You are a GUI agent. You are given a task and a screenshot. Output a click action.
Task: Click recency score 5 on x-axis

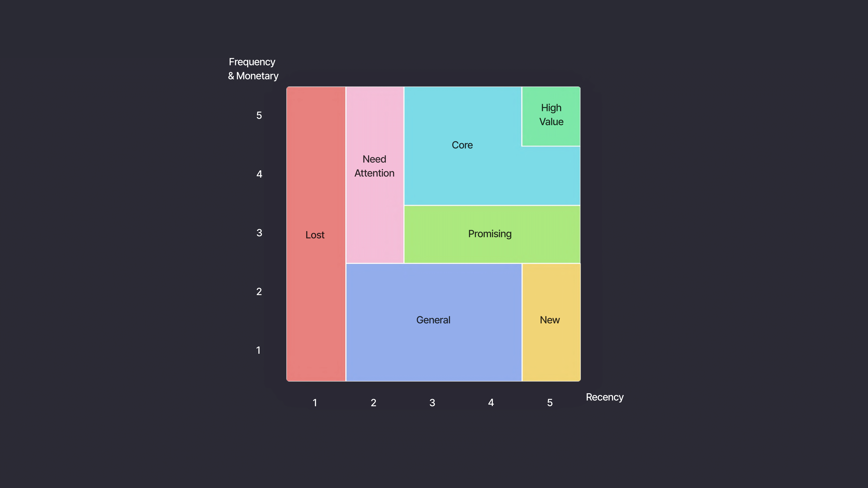(549, 402)
